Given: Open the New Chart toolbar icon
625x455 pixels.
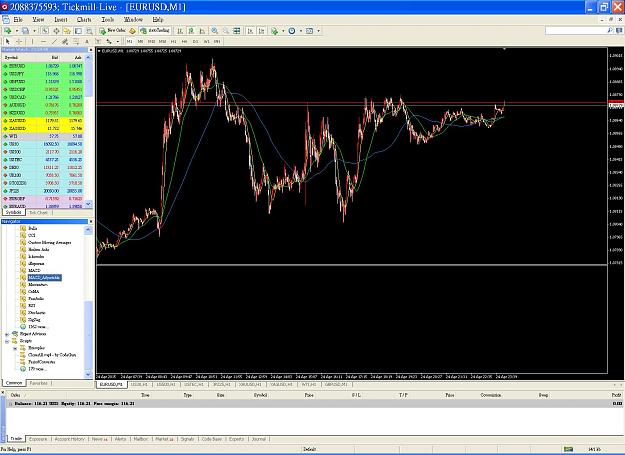Looking at the screenshot, I should [x=8, y=31].
